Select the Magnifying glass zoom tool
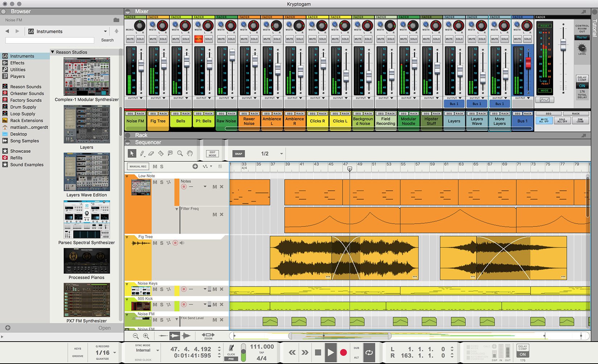 tap(180, 154)
